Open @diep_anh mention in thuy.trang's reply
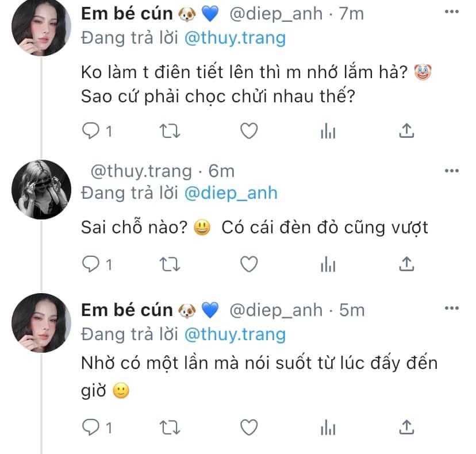Image resolution: width=476 pixels, height=454 pixels. click(x=230, y=193)
